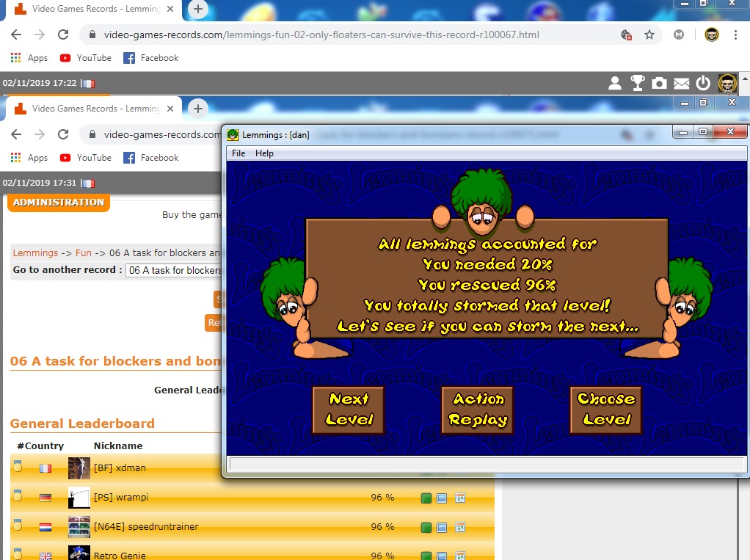Click the trophy icon in the site header
Image resolution: width=750 pixels, height=560 pixels.
click(637, 84)
